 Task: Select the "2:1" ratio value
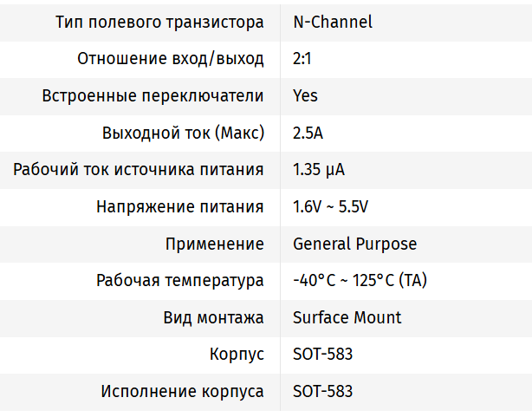[305, 59]
